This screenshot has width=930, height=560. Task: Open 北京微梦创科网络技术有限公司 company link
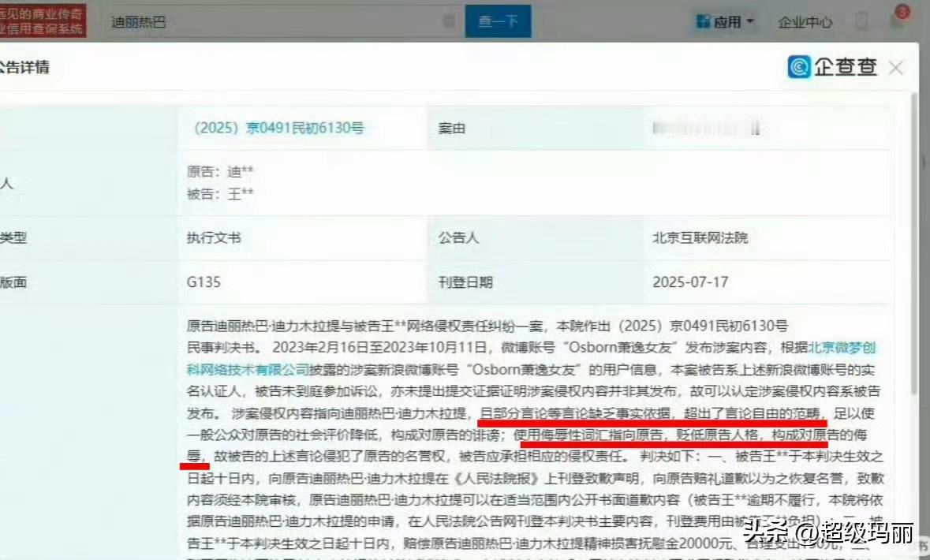point(532,358)
